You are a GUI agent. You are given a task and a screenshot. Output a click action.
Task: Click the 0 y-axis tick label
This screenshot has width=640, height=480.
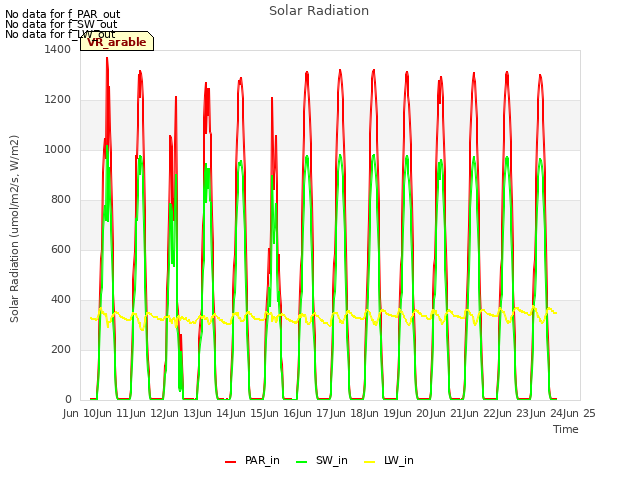pos(68,400)
